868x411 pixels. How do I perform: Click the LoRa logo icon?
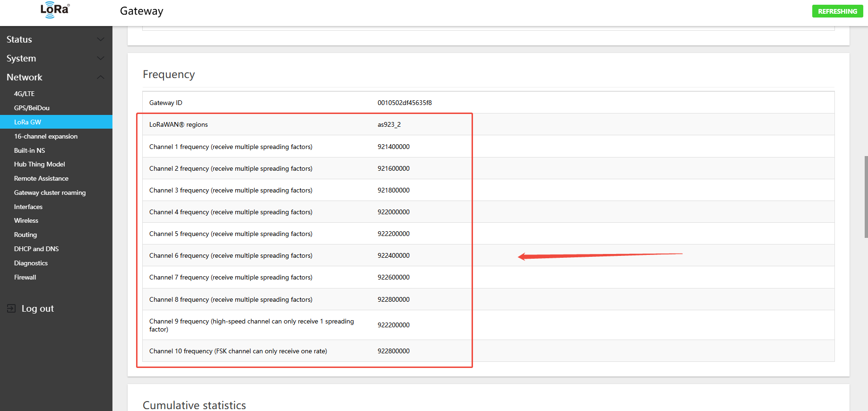click(55, 10)
